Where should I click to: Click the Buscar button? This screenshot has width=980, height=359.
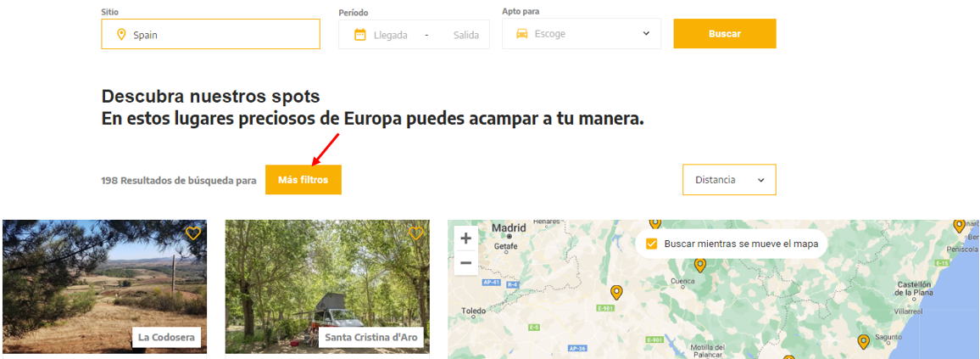724,34
